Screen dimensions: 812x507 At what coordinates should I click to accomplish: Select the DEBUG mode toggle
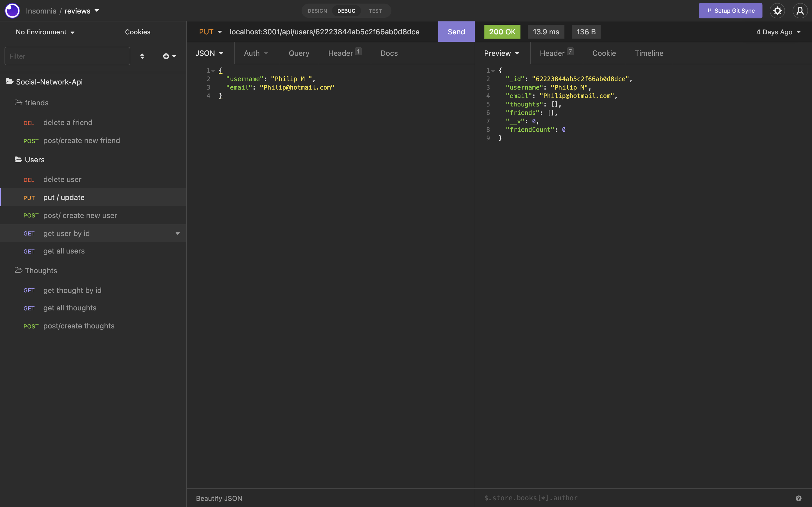tap(346, 10)
